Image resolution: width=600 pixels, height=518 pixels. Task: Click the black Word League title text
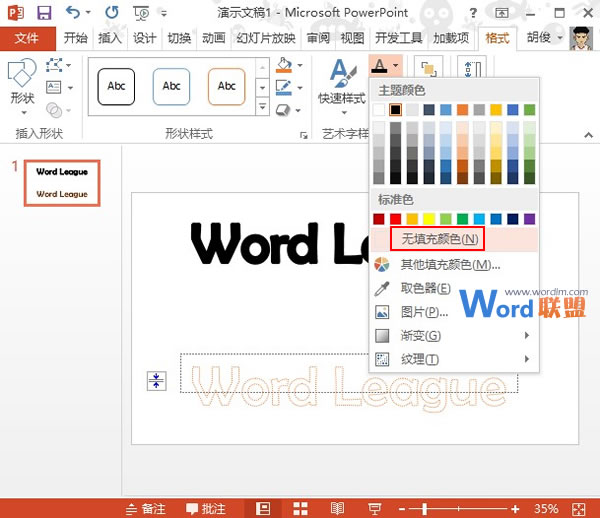click(x=281, y=244)
